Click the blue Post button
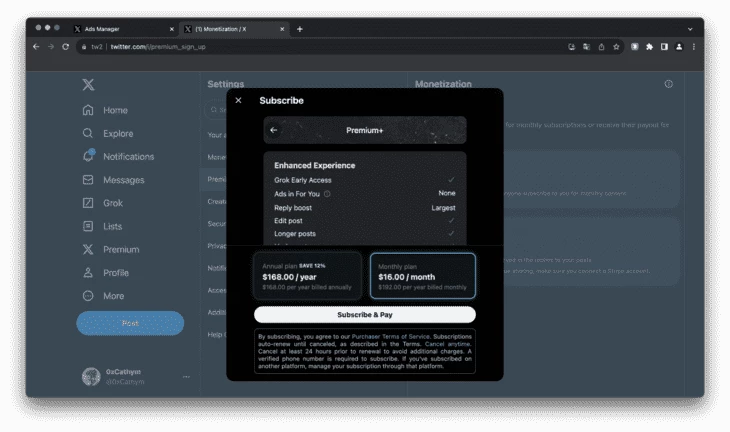730x432 pixels. pos(130,323)
